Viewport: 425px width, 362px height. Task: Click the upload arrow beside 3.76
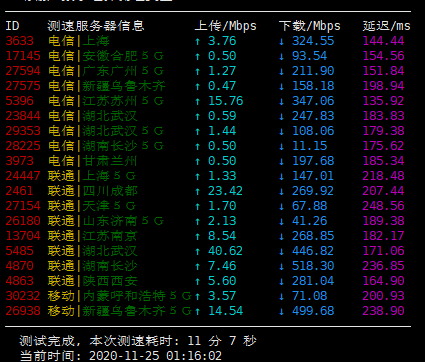(198, 41)
